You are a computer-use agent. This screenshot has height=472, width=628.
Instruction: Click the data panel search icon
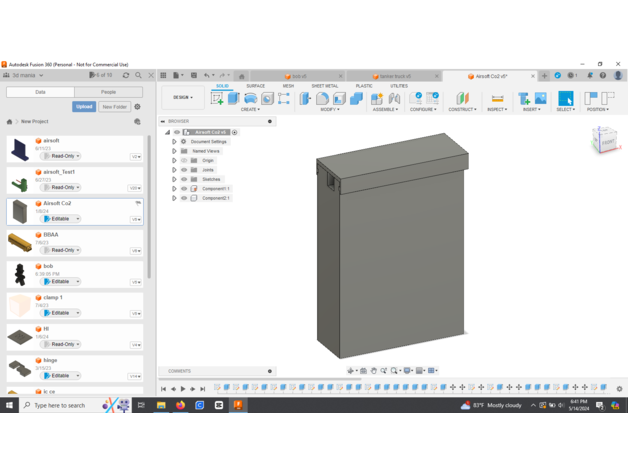(139, 75)
